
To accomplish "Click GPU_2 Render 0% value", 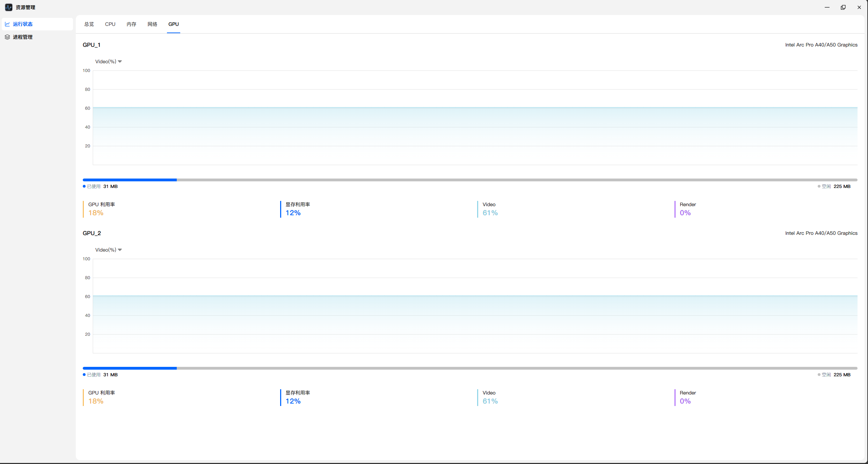I will point(685,401).
